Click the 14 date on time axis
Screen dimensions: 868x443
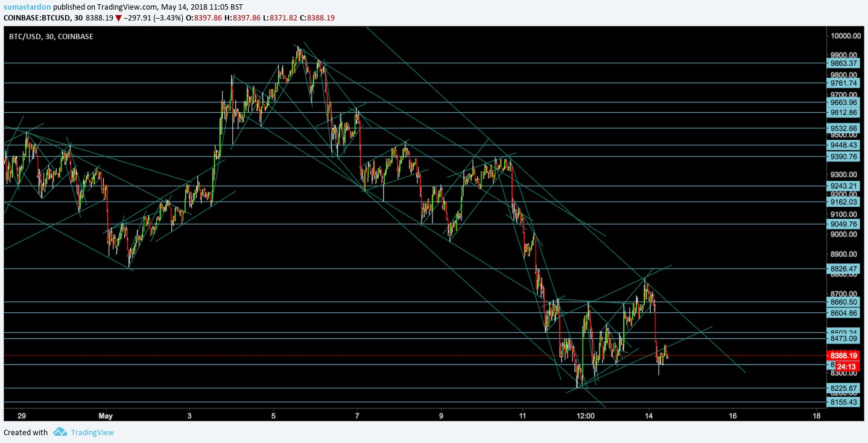pos(649,416)
